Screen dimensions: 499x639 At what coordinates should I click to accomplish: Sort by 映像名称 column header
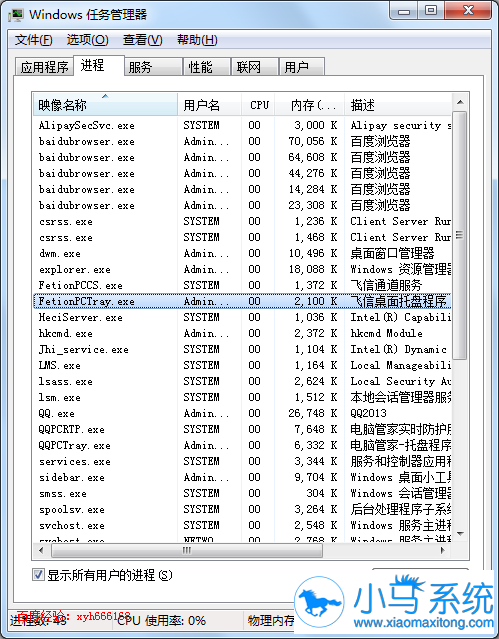tap(105, 105)
